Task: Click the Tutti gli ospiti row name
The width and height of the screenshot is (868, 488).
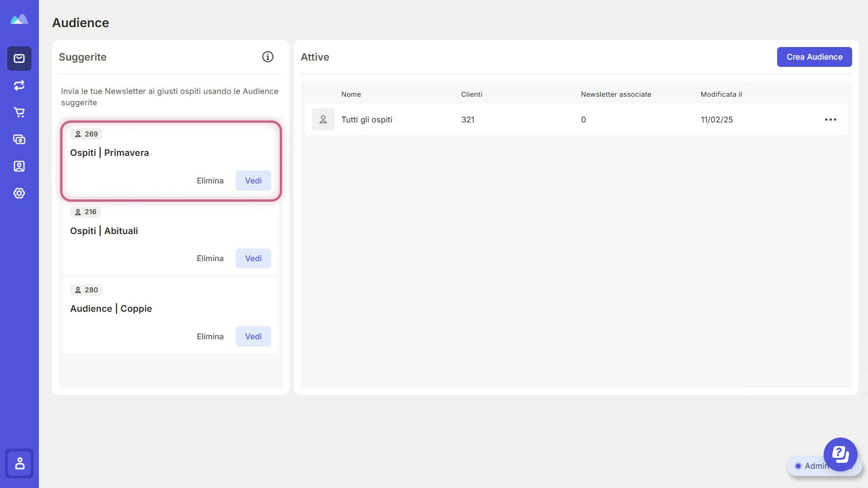Action: pos(367,120)
